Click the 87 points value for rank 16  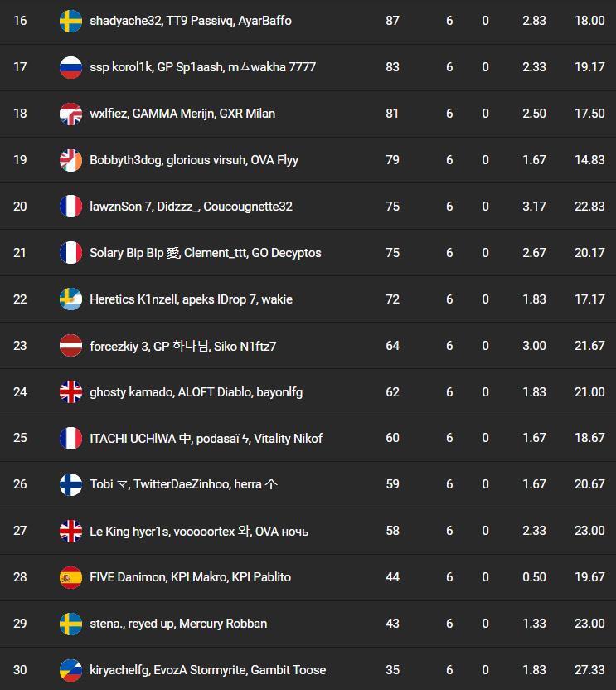pos(393,21)
